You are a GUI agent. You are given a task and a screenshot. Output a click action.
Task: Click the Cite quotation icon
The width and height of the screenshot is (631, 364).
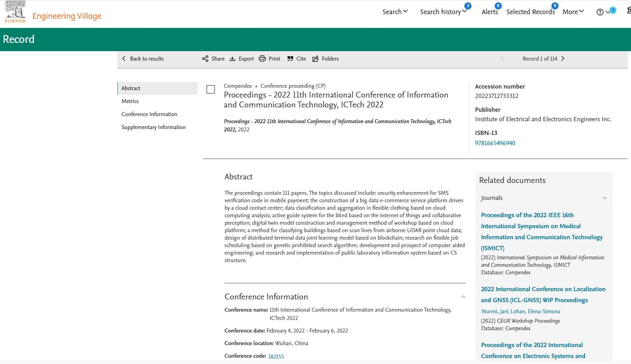[290, 59]
